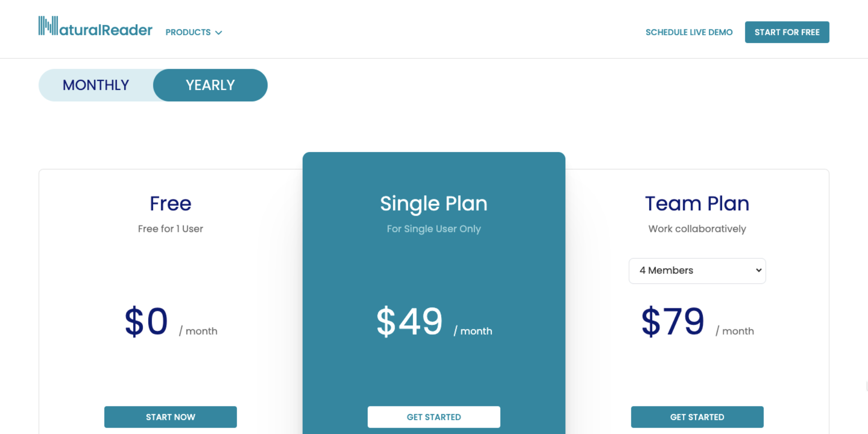Click the START FOR FREE button
Image resolution: width=868 pixels, height=434 pixels.
[787, 32]
